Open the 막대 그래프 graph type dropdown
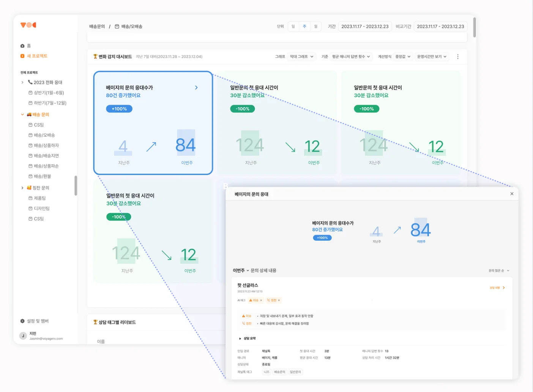This screenshot has width=533, height=392. tap(302, 57)
